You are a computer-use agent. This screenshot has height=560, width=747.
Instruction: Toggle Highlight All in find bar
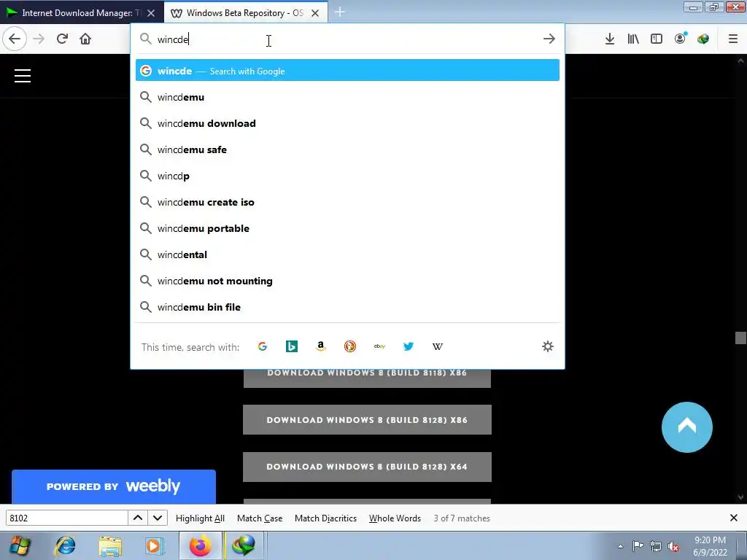point(200,518)
